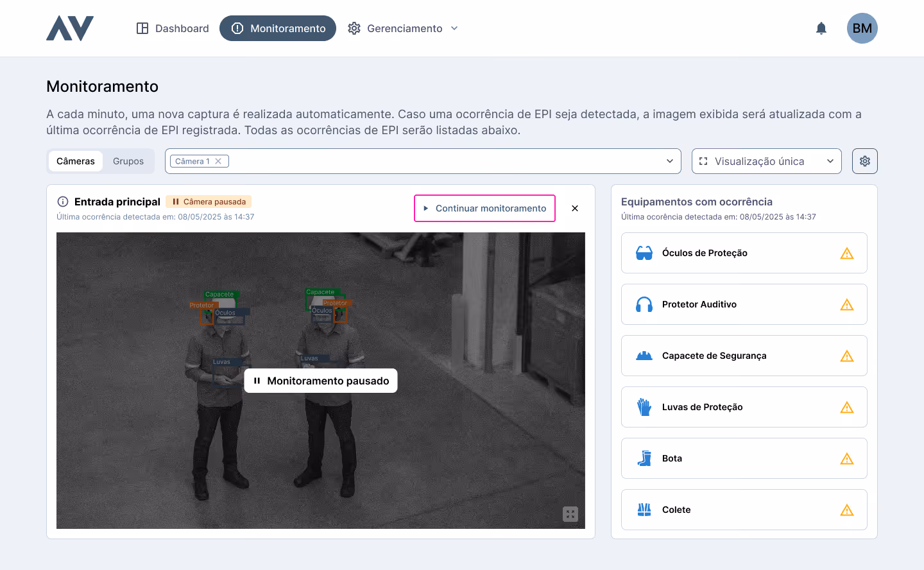Select the Luvas de Proteção card
This screenshot has width=924, height=570.
744,407
